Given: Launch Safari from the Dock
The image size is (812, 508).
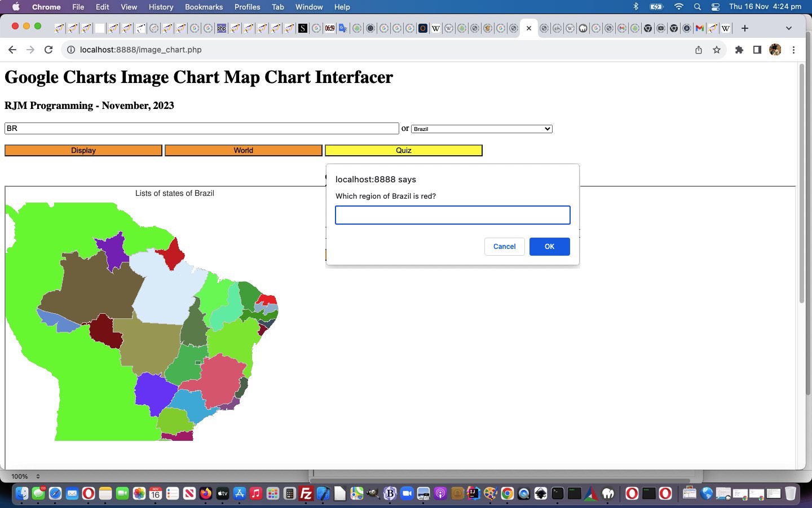Looking at the screenshot, I should (55, 494).
